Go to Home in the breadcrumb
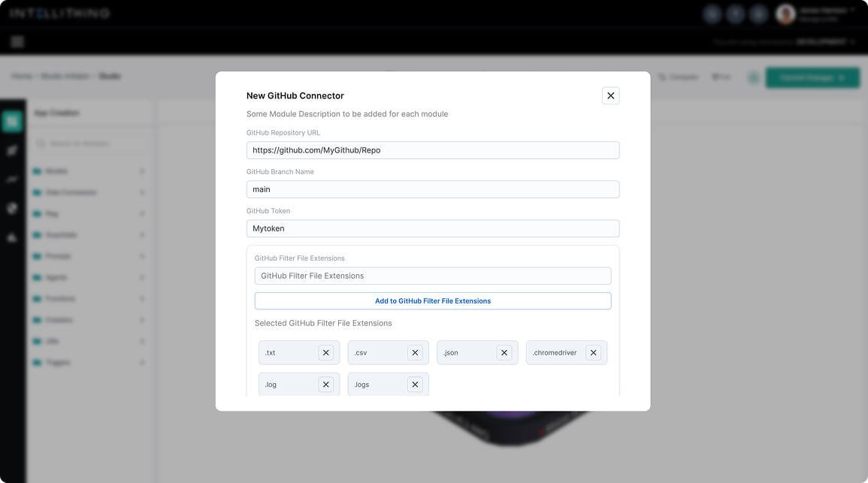The width and height of the screenshot is (868, 483). [x=22, y=76]
